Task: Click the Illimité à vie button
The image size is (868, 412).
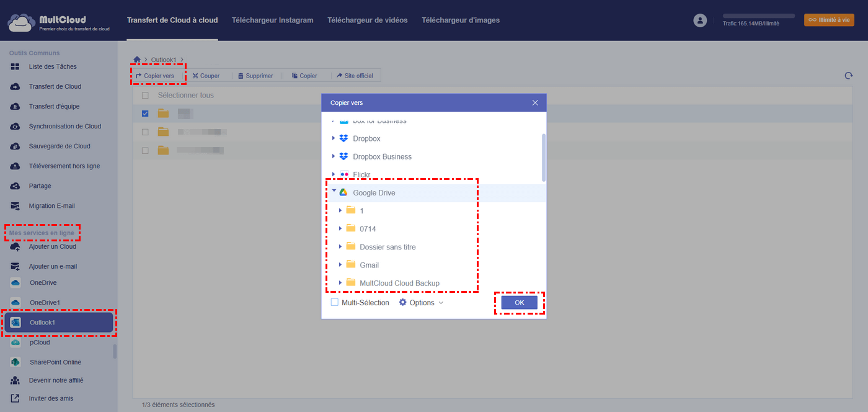Action: 829,20
